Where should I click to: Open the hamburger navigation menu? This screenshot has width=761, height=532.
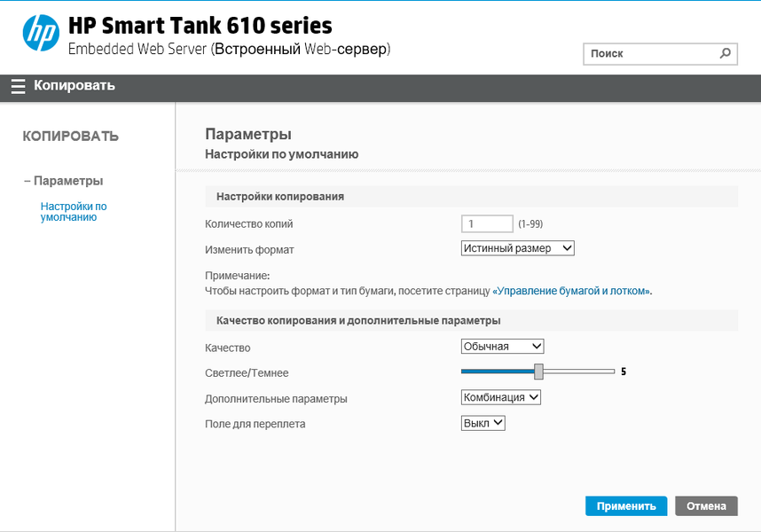18,86
